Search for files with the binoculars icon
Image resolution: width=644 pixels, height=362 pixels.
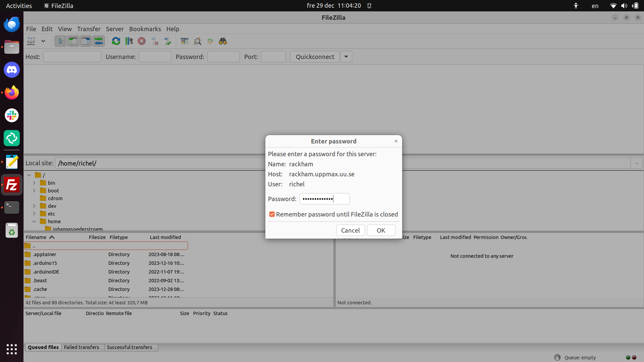[x=223, y=41]
